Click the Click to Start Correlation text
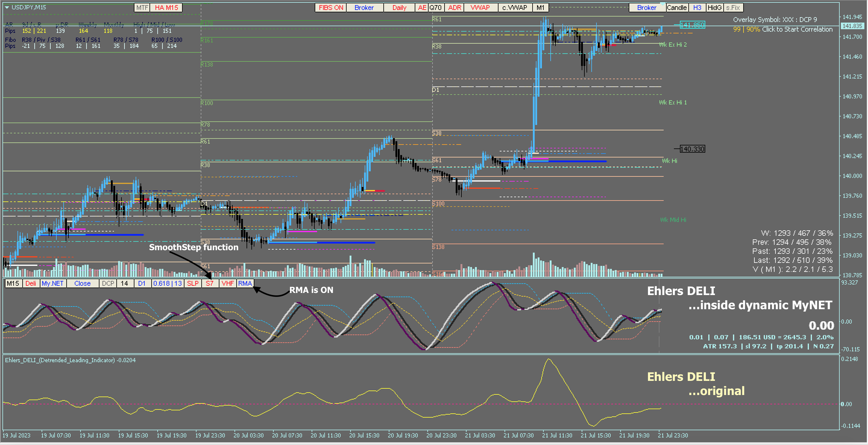The height and width of the screenshot is (445, 868). tap(797, 29)
